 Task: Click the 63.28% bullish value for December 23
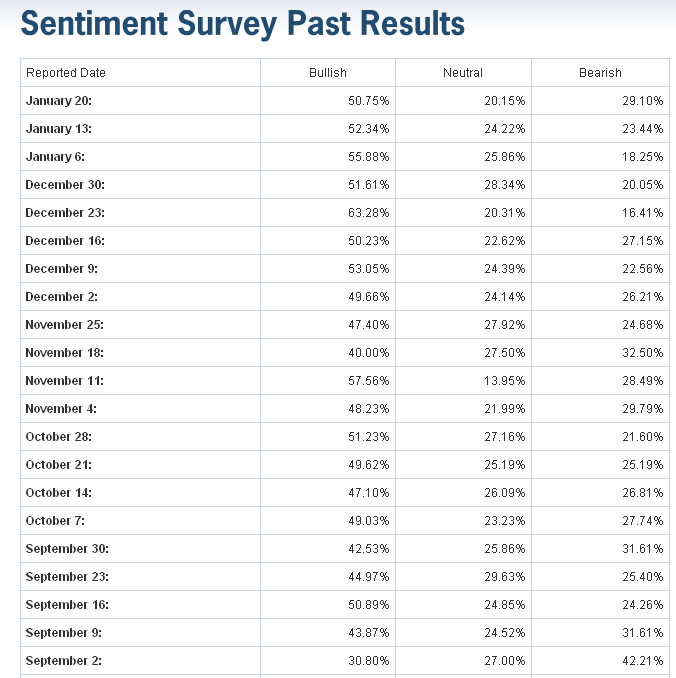pyautogui.click(x=370, y=213)
